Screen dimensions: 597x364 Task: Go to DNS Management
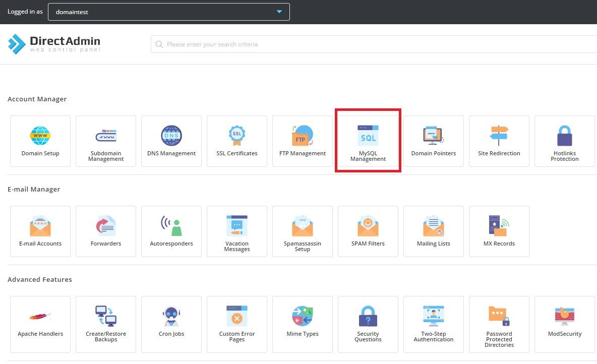point(171,141)
